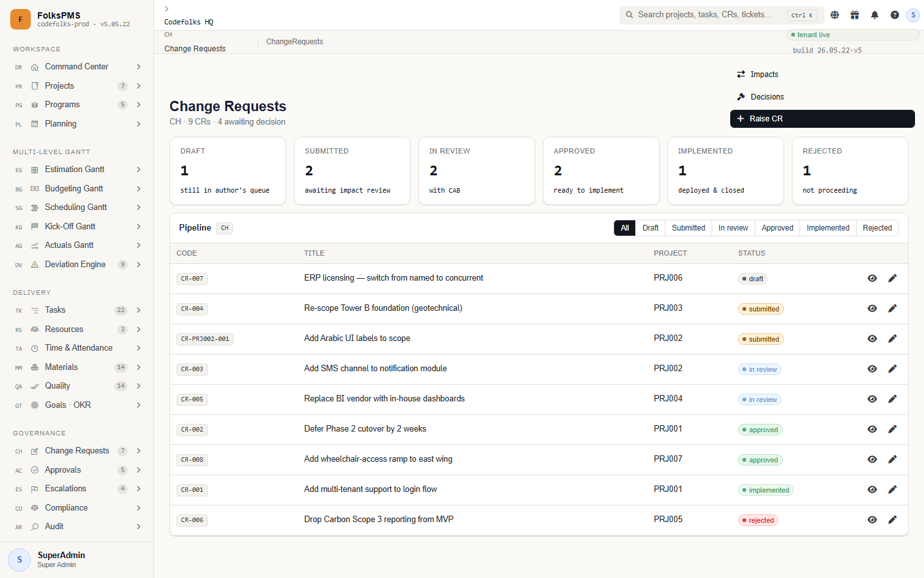This screenshot has width=924, height=578.
Task: Edit CR-003 SMS channel pencil icon
Action: click(x=893, y=369)
